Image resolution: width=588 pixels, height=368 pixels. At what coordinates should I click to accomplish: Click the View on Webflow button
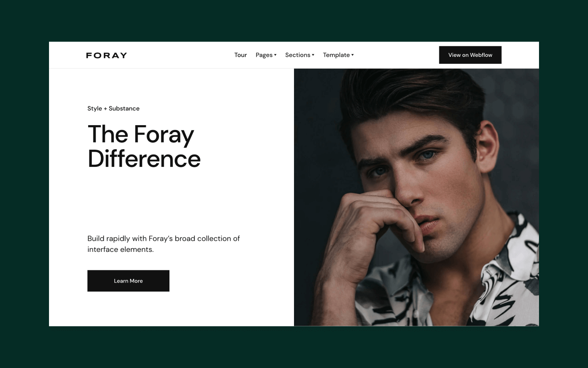point(470,55)
